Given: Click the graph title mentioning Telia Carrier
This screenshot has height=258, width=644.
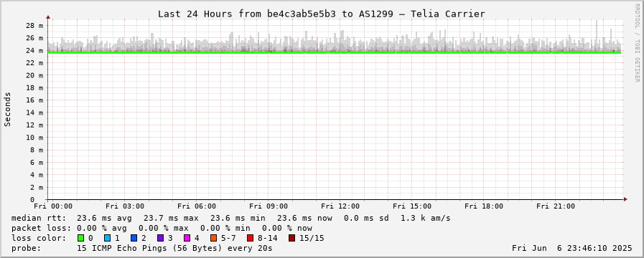Looking at the screenshot, I should pos(322,14).
